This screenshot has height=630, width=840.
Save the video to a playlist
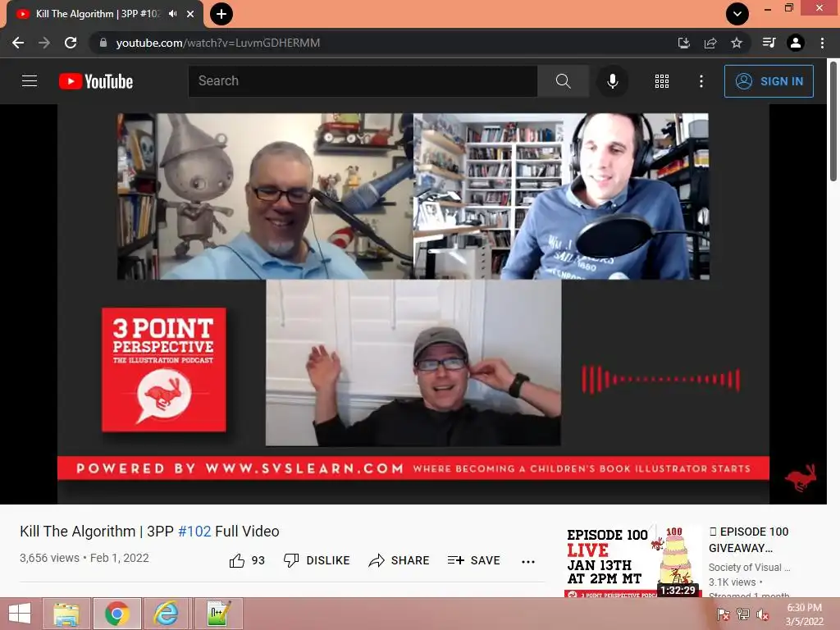[473, 560]
